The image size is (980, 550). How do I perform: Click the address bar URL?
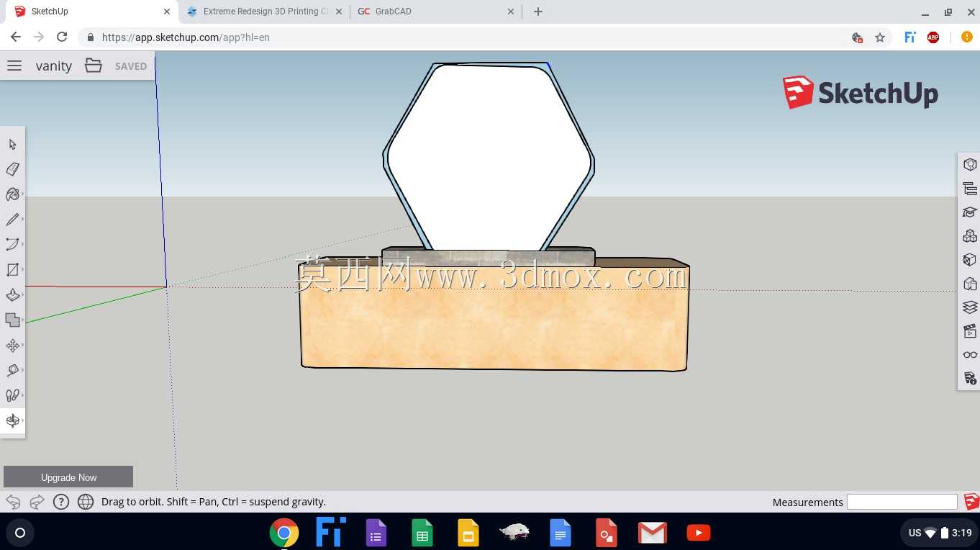click(186, 37)
